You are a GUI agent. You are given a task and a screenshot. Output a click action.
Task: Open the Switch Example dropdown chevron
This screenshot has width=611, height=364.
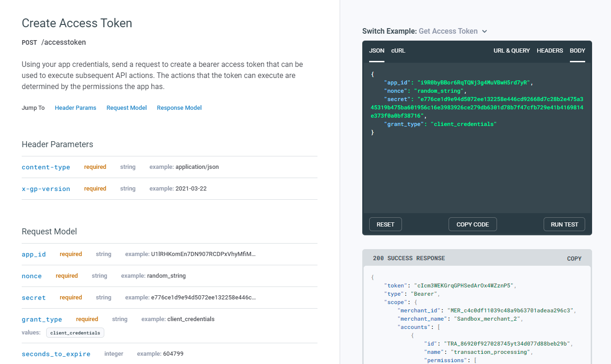tap(485, 31)
